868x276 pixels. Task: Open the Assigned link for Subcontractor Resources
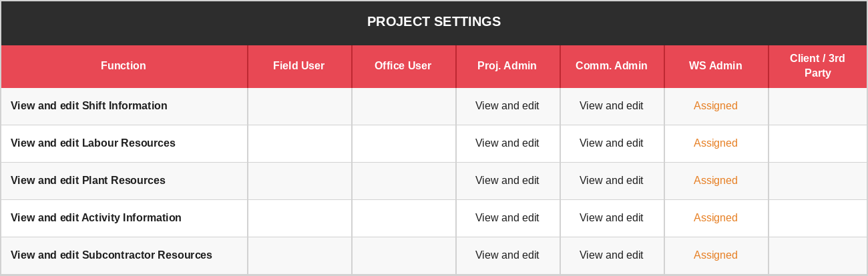click(715, 255)
